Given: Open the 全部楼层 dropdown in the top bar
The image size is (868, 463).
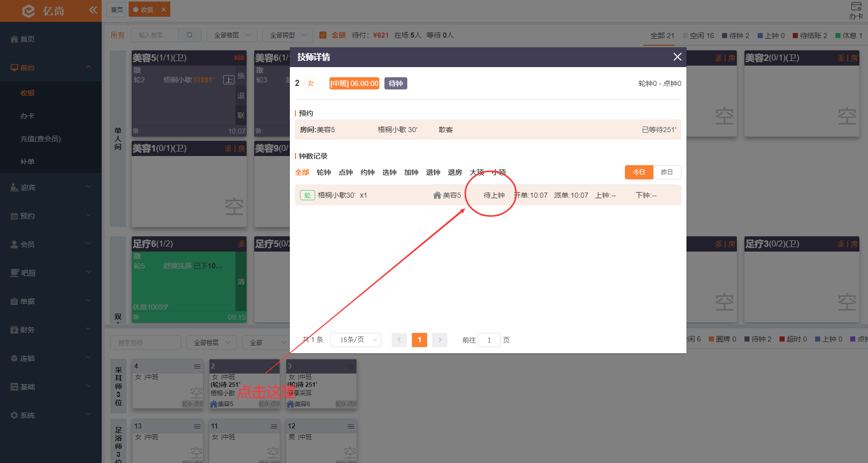Looking at the screenshot, I should [x=232, y=35].
